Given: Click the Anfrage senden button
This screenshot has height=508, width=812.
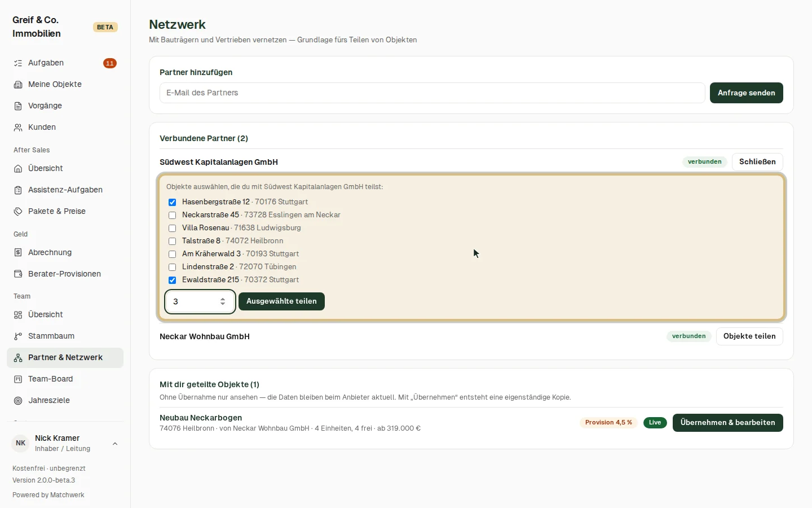Looking at the screenshot, I should pyautogui.click(x=747, y=93).
